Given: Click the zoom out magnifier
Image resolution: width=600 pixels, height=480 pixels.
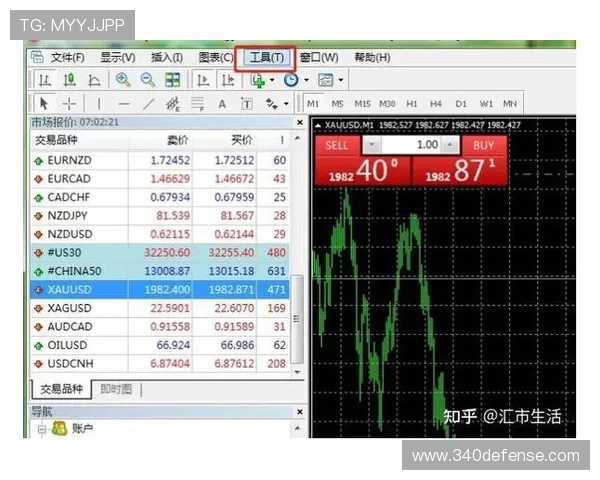Looking at the screenshot, I should point(148,80).
